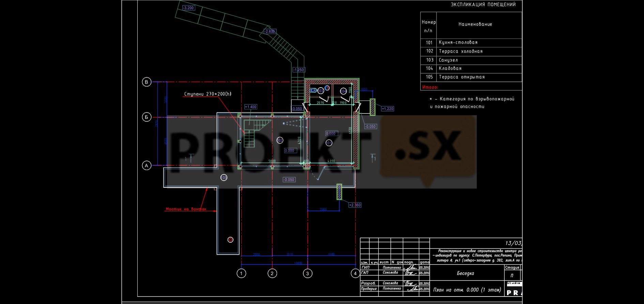Click the '+1.220' elevation label
The height and width of the screenshot is (304, 644).
387,109
